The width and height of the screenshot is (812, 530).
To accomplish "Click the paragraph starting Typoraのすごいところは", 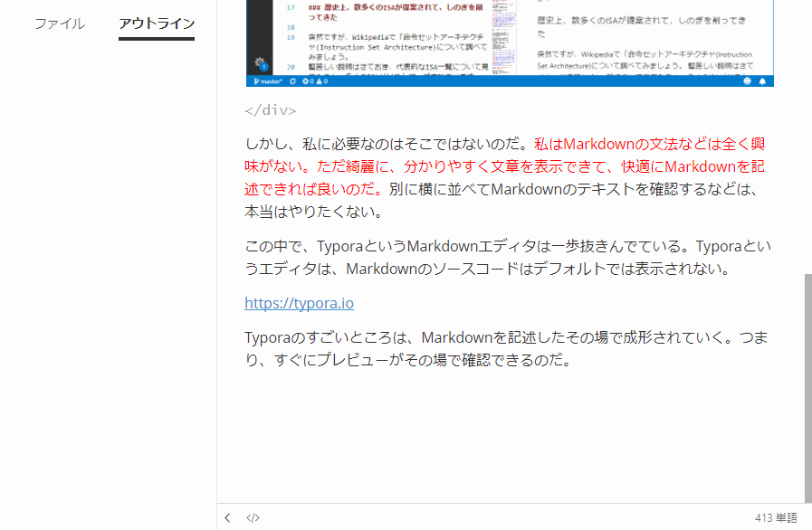I will 506,349.
